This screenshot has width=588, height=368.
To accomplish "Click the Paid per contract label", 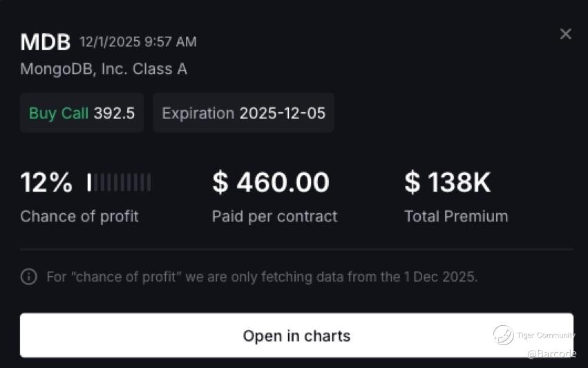I will pyautogui.click(x=274, y=217).
